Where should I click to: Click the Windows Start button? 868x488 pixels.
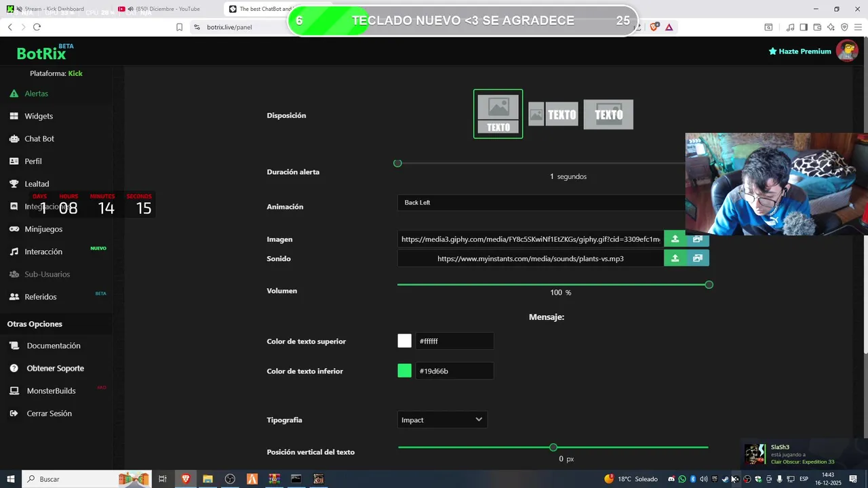pyautogui.click(x=10, y=479)
